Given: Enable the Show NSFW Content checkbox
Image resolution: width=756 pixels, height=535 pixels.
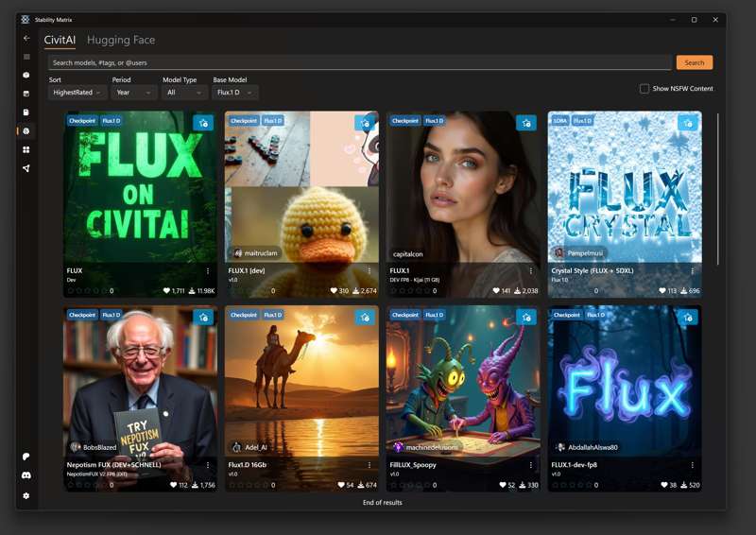Looking at the screenshot, I should pyautogui.click(x=644, y=89).
